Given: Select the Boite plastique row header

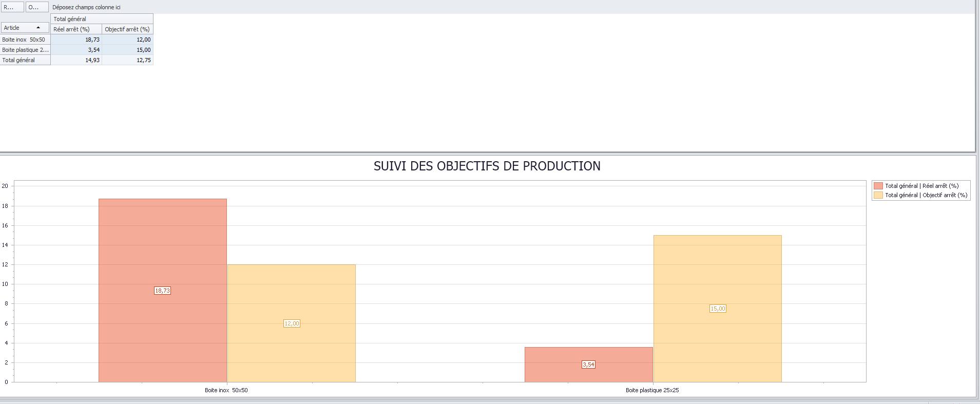Looking at the screenshot, I should point(25,50).
